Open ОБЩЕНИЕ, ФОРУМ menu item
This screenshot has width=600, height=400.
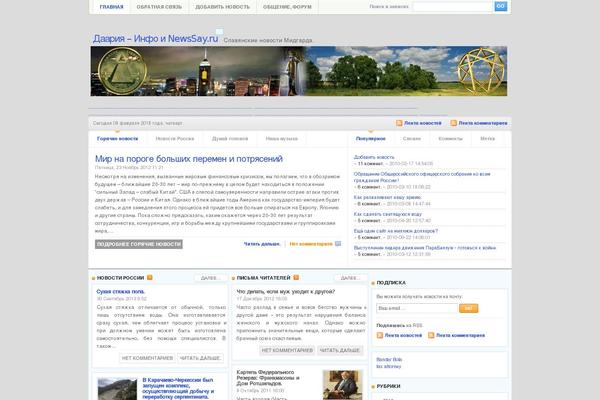[287, 7]
